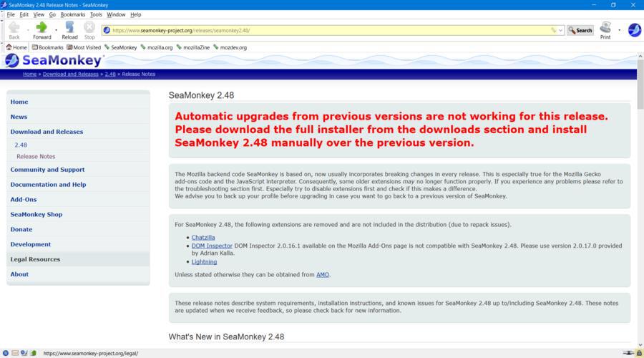Open the View menu
The image size is (644, 358).
click(x=39, y=14)
